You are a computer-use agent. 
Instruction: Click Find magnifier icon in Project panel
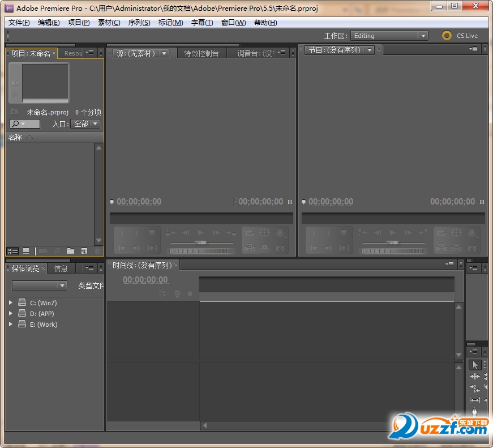(57, 251)
